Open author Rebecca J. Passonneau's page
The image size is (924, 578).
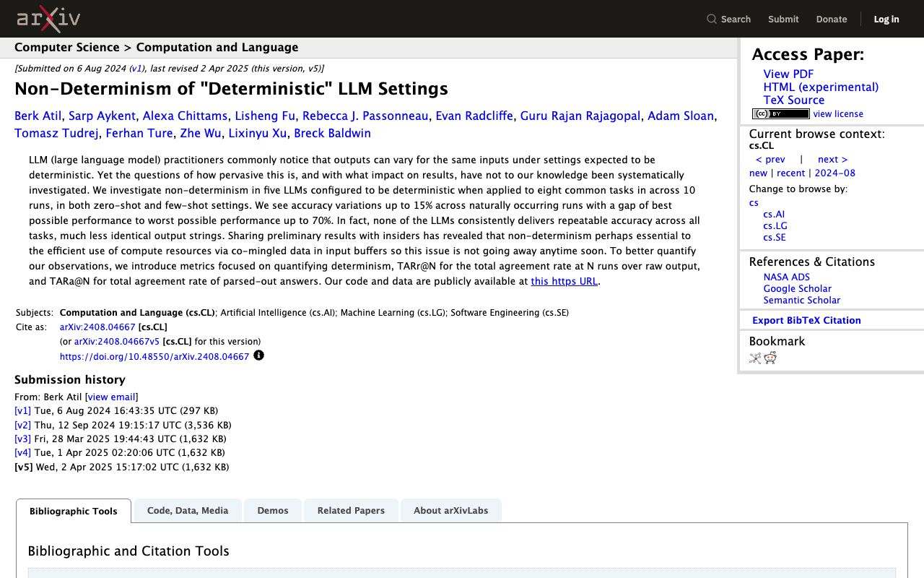tap(365, 116)
